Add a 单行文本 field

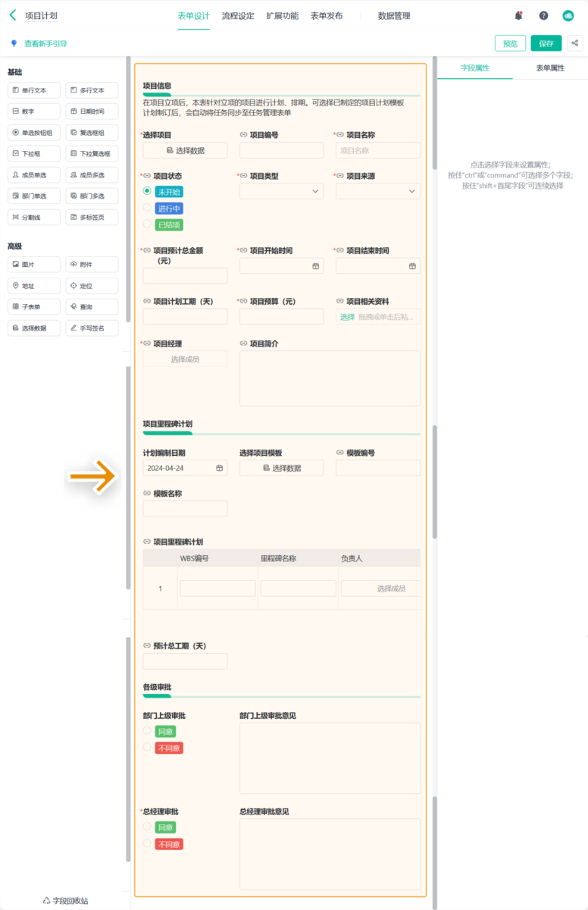click(x=33, y=90)
